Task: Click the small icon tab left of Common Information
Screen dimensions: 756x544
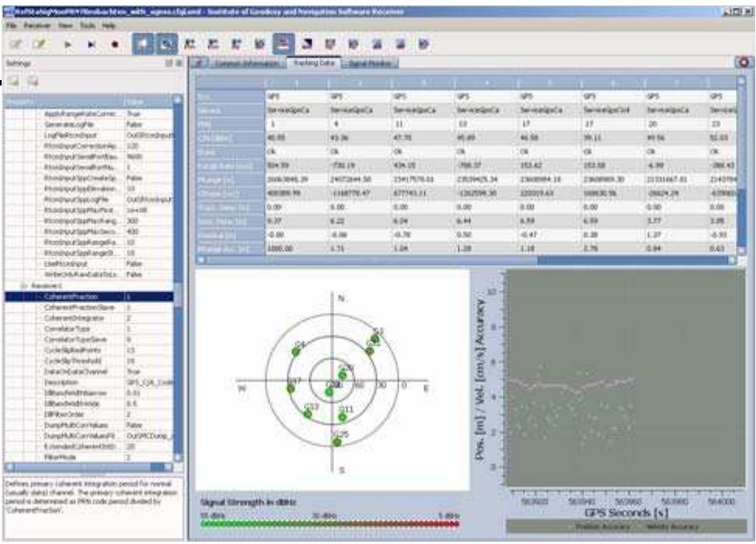Action: coord(199,63)
